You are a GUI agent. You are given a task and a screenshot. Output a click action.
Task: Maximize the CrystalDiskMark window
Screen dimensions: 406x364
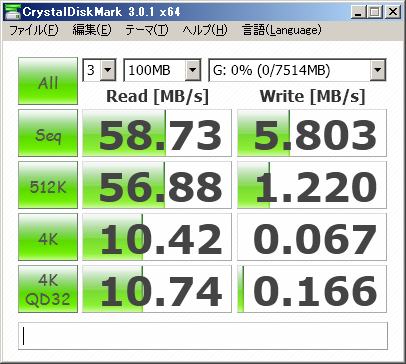point(375,12)
